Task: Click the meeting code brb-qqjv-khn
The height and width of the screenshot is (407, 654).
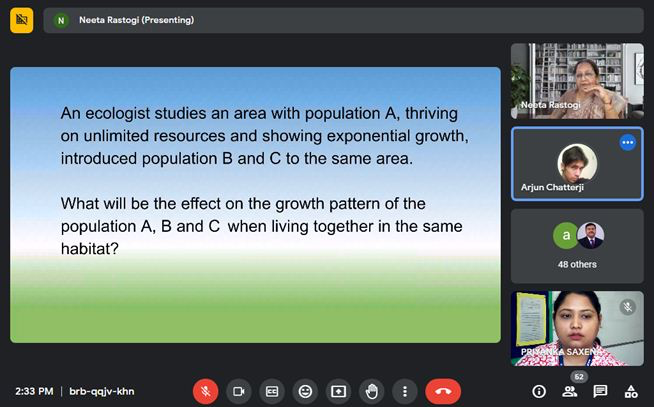Action: 101,391
